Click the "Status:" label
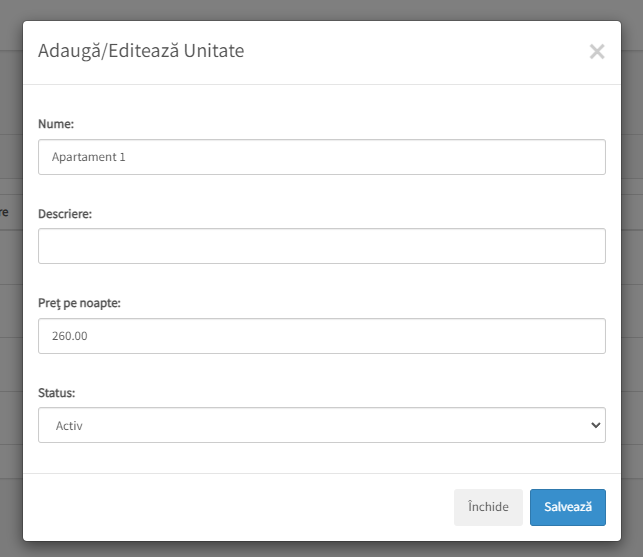The height and width of the screenshot is (557, 643). pyautogui.click(x=57, y=393)
